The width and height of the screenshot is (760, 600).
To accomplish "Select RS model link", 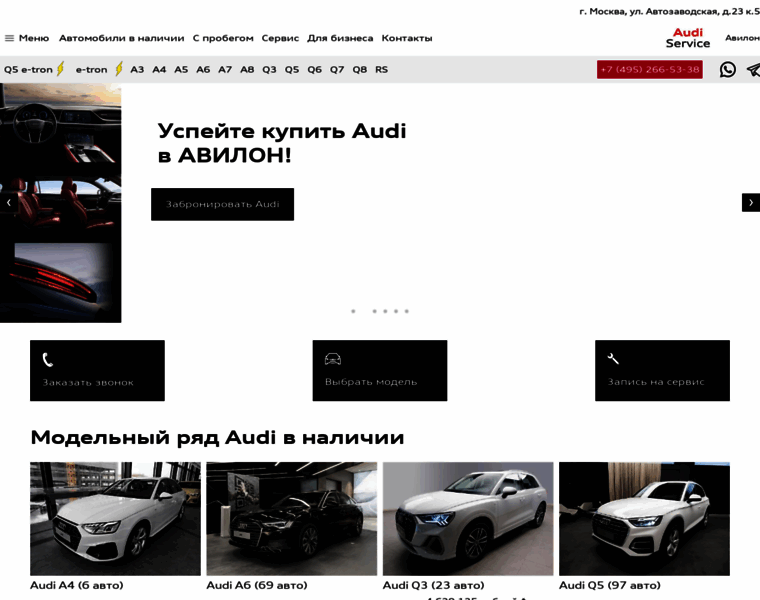I will (x=381, y=69).
